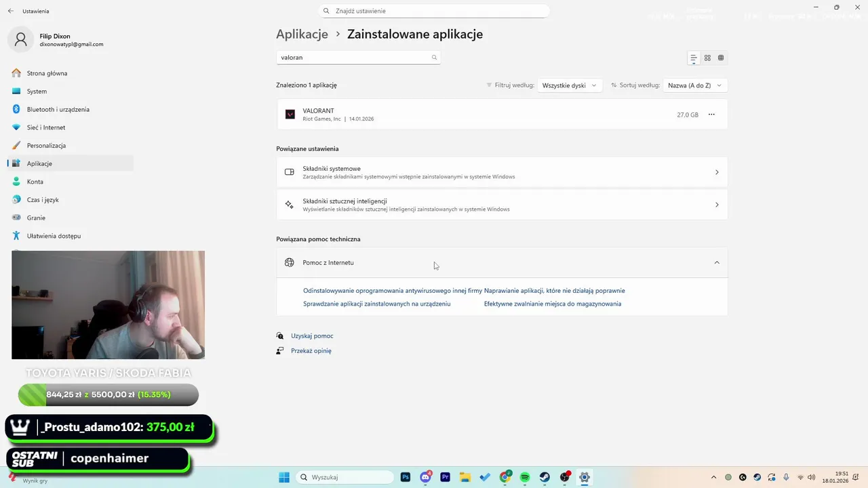Open the volume tray icon
Image resolution: width=868 pixels, height=488 pixels.
811,477
